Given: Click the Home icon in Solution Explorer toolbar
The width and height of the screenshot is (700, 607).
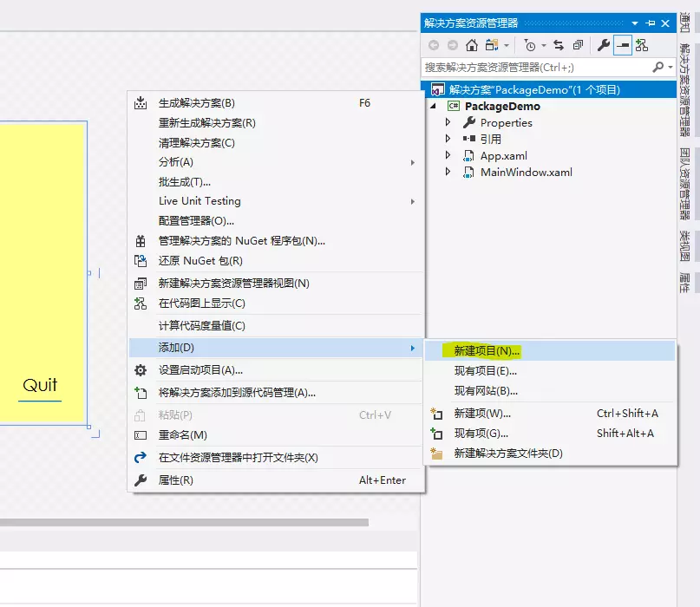Looking at the screenshot, I should 471,45.
